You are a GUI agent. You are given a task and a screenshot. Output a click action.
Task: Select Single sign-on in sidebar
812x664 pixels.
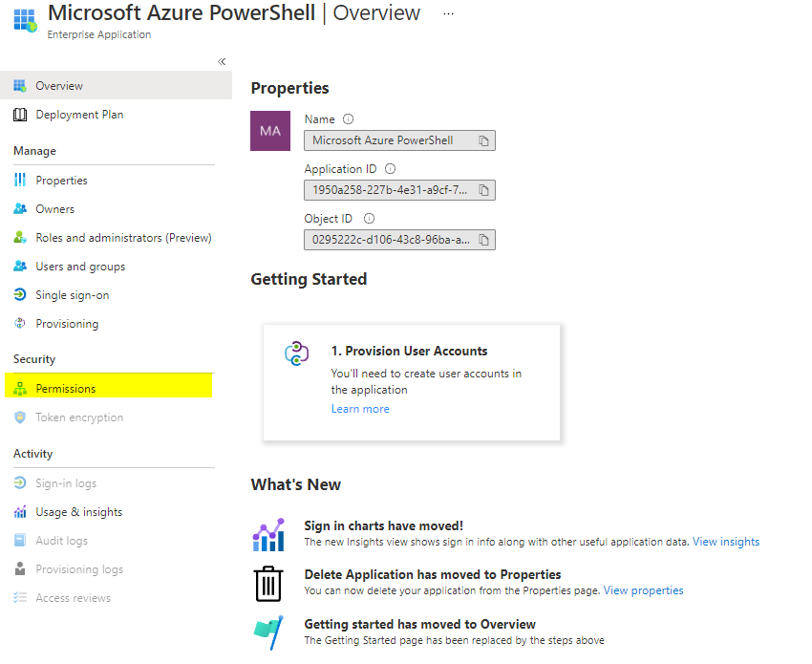[72, 295]
